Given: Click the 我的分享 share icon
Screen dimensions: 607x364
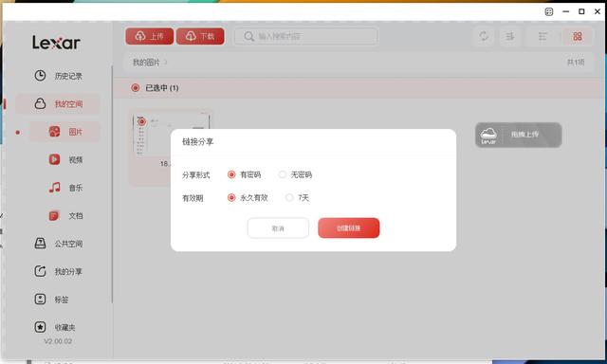Looking at the screenshot, I should point(40,271).
